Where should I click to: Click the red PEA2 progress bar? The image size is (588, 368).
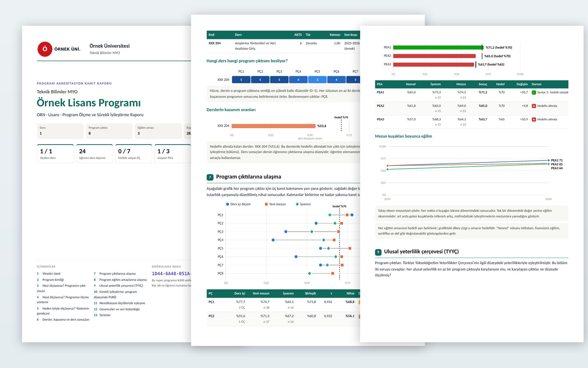[x=434, y=56]
